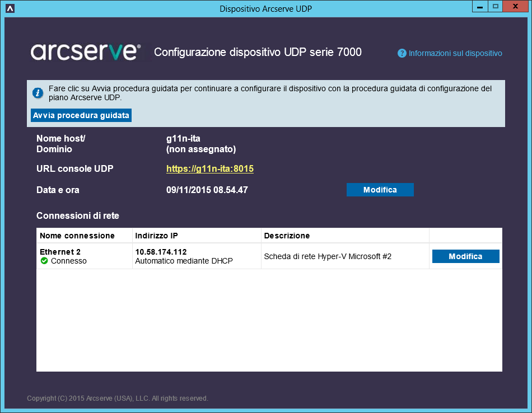The image size is (532, 413).
Task: Click the URL console UDP label
Action: [x=74, y=168]
